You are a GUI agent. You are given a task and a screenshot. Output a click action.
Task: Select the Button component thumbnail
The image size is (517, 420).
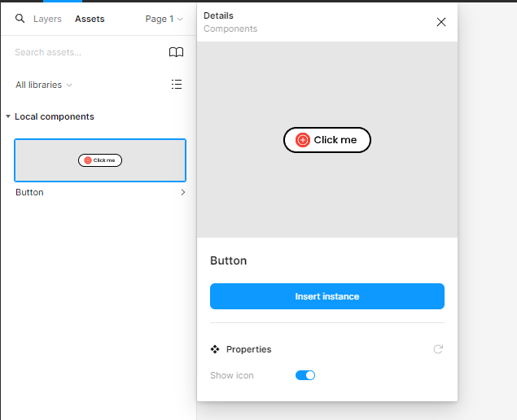point(100,160)
